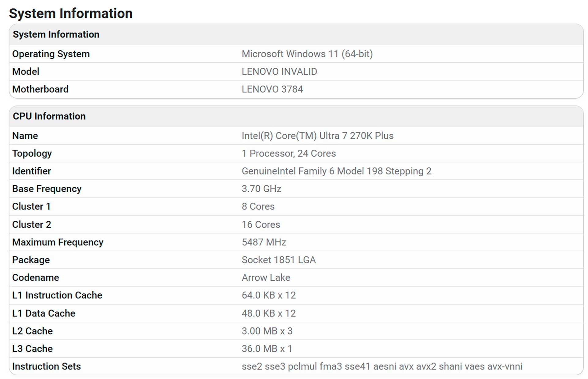588x379 pixels.
Task: Click the Operating System row label
Action: [x=51, y=54]
